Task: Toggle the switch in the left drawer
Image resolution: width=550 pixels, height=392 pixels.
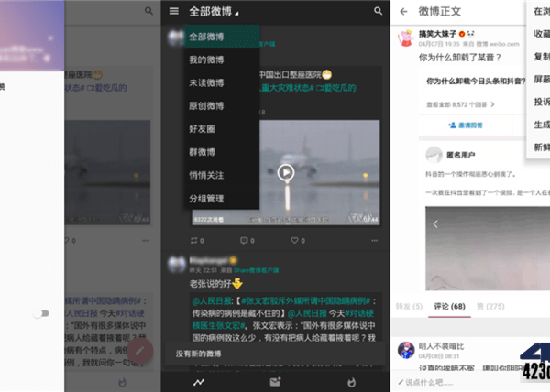Action: tap(40, 313)
